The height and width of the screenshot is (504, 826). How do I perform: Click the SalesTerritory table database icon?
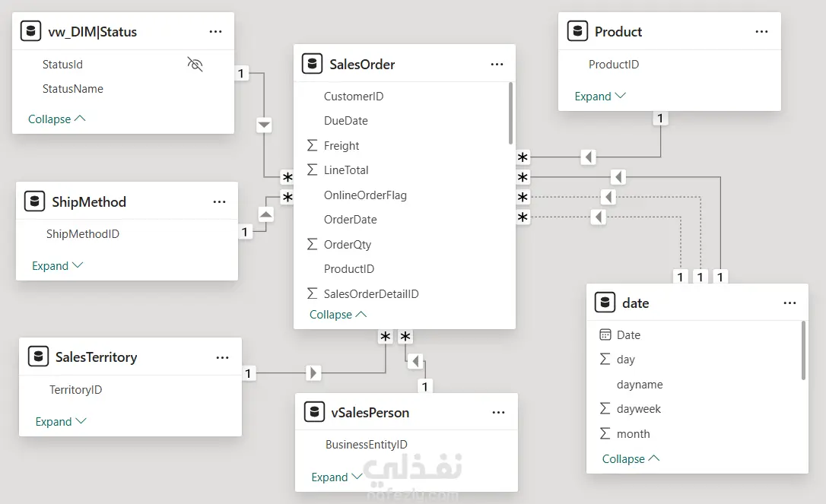coord(37,357)
